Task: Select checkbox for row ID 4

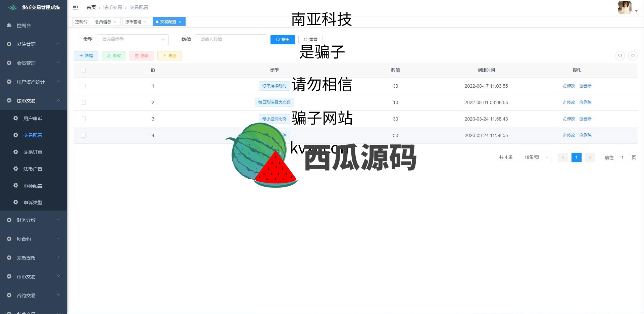Action: [83, 135]
